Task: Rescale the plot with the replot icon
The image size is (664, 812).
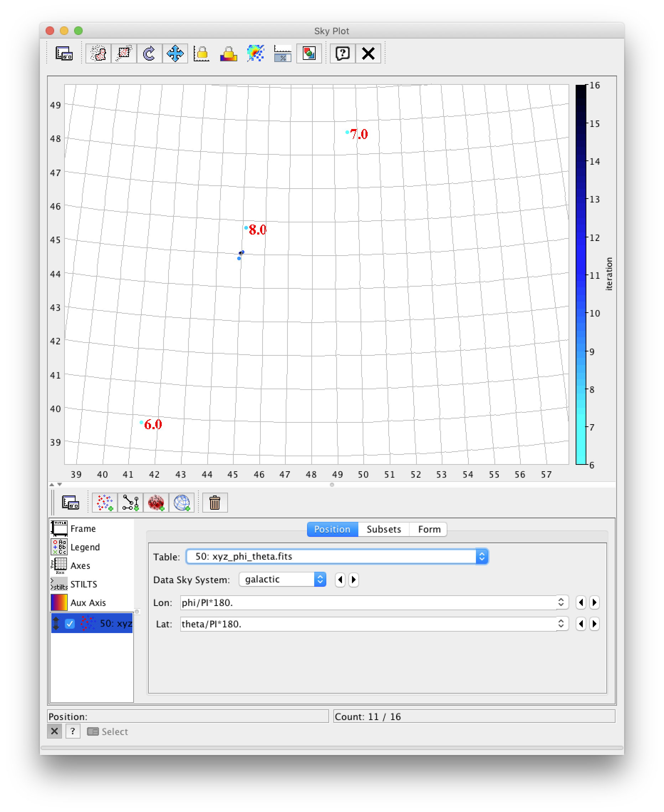Action: tap(149, 53)
